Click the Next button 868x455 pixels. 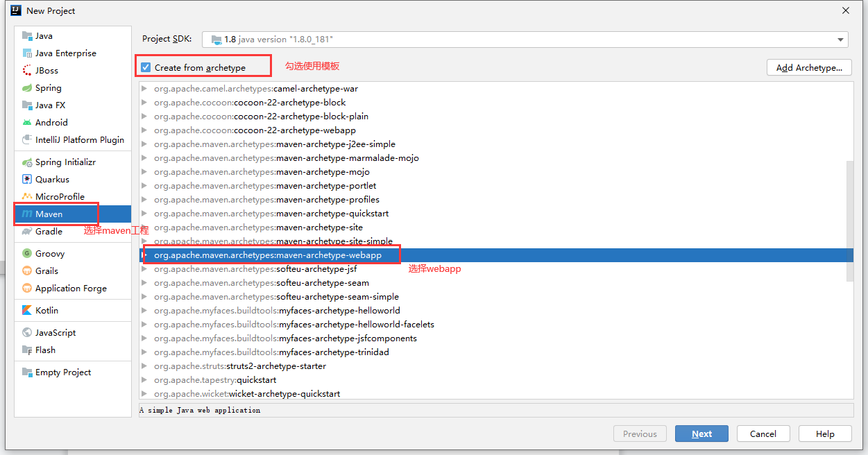pos(701,433)
